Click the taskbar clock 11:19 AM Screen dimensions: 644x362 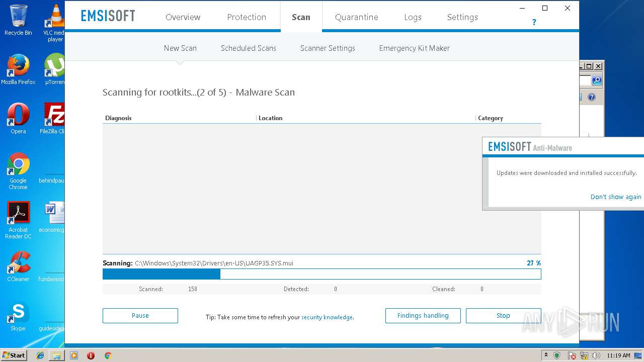pyautogui.click(x=618, y=355)
